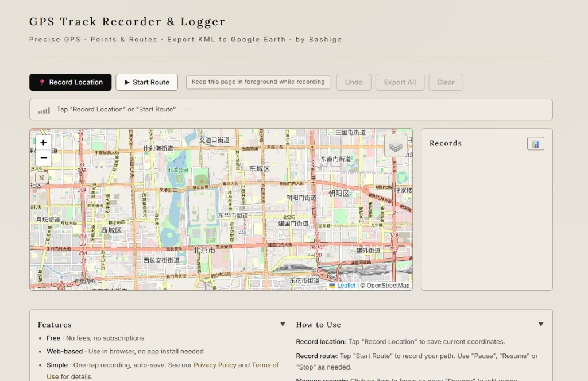Collapse the Features section
This screenshot has height=381, width=588.
(283, 324)
